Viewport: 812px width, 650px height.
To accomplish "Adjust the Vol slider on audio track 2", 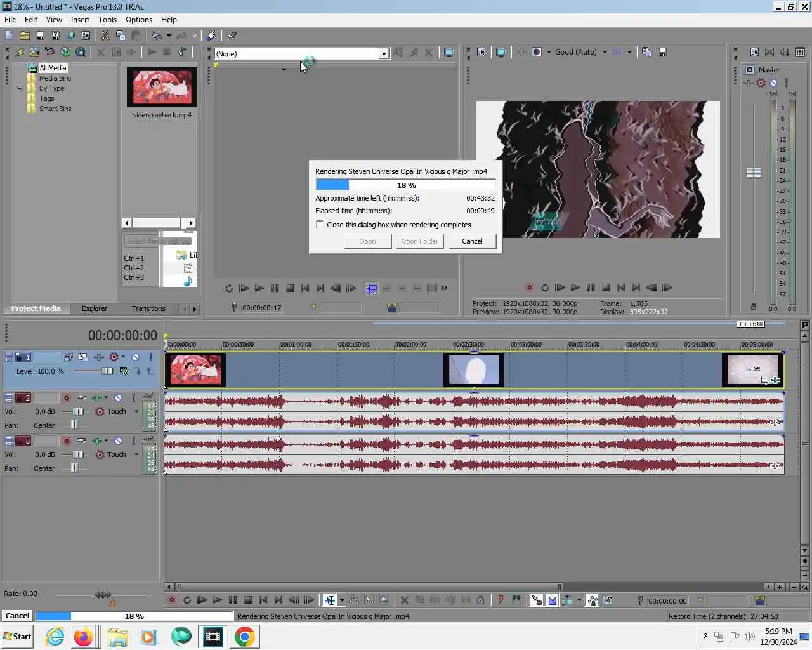I will coord(77,411).
